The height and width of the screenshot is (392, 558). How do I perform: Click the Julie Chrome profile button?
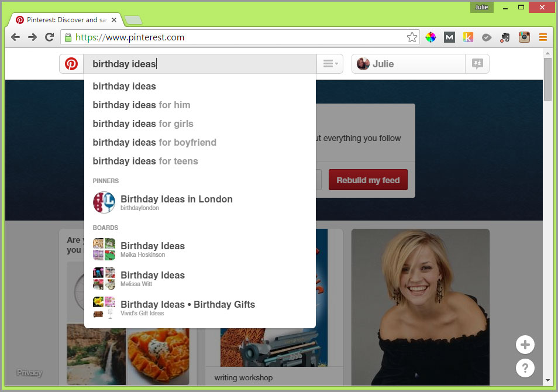[481, 7]
